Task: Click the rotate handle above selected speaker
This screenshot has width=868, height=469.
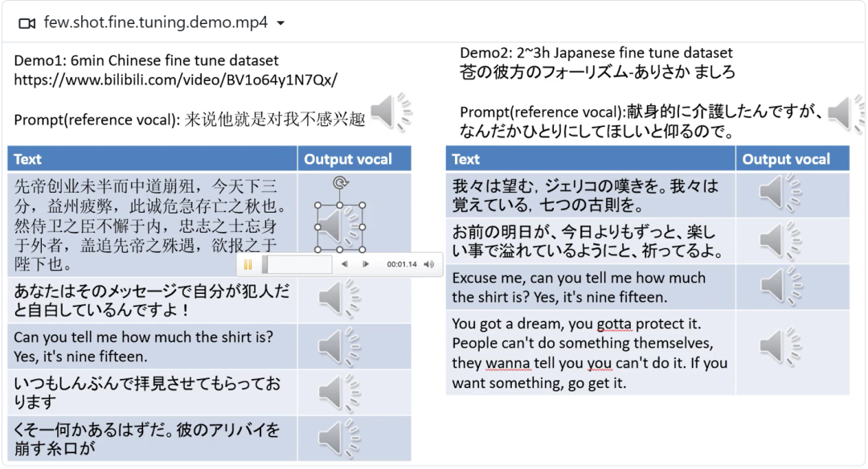Action: coord(341,182)
